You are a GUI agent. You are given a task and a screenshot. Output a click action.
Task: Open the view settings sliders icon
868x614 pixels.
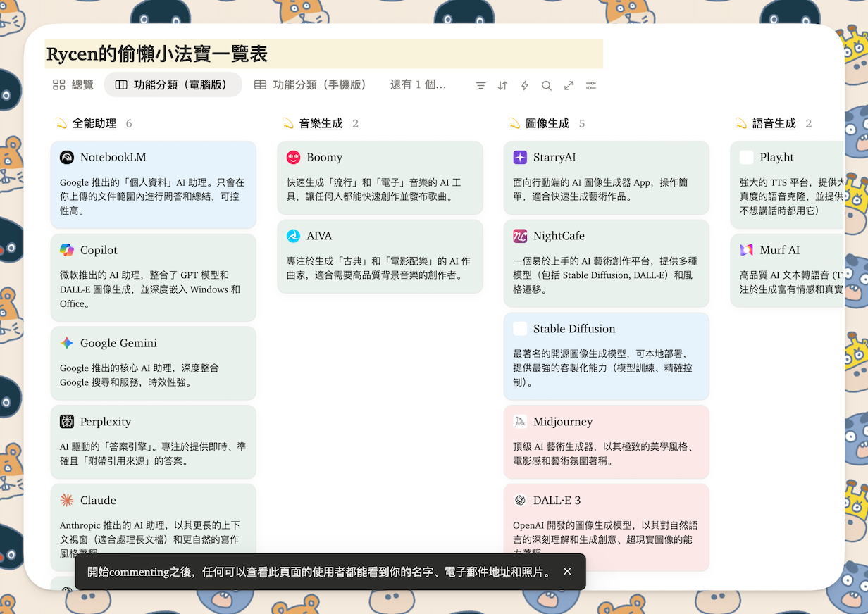click(x=591, y=85)
